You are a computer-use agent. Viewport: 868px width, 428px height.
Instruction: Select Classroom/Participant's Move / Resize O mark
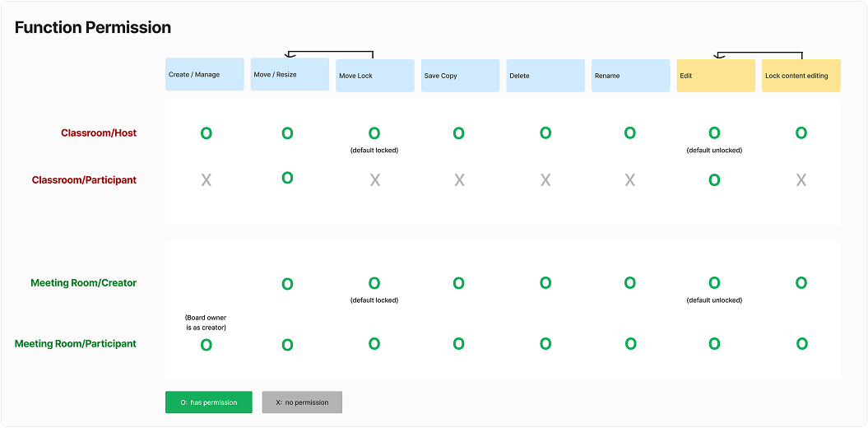coord(287,178)
